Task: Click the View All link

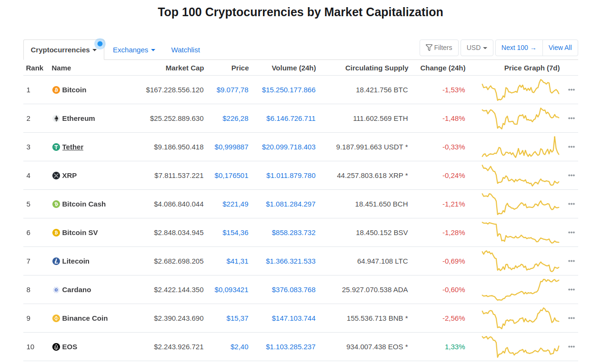Action: point(560,48)
